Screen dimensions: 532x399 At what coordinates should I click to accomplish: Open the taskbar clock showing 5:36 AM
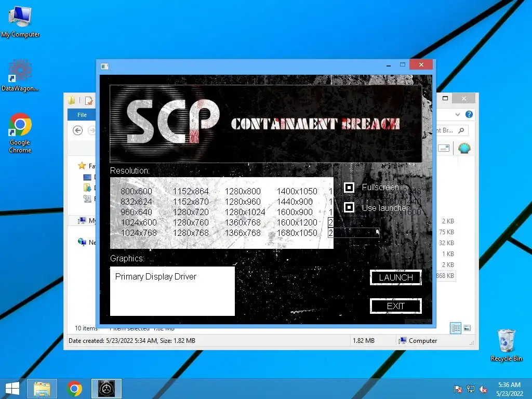point(509,389)
